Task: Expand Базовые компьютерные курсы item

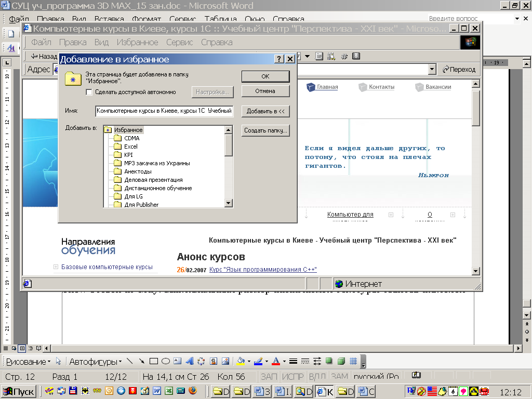Action: [56, 267]
